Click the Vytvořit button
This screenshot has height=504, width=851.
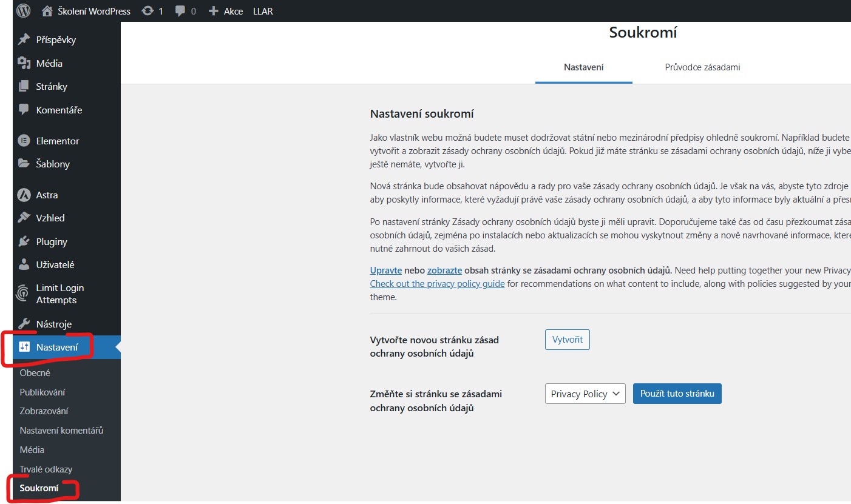(x=567, y=339)
